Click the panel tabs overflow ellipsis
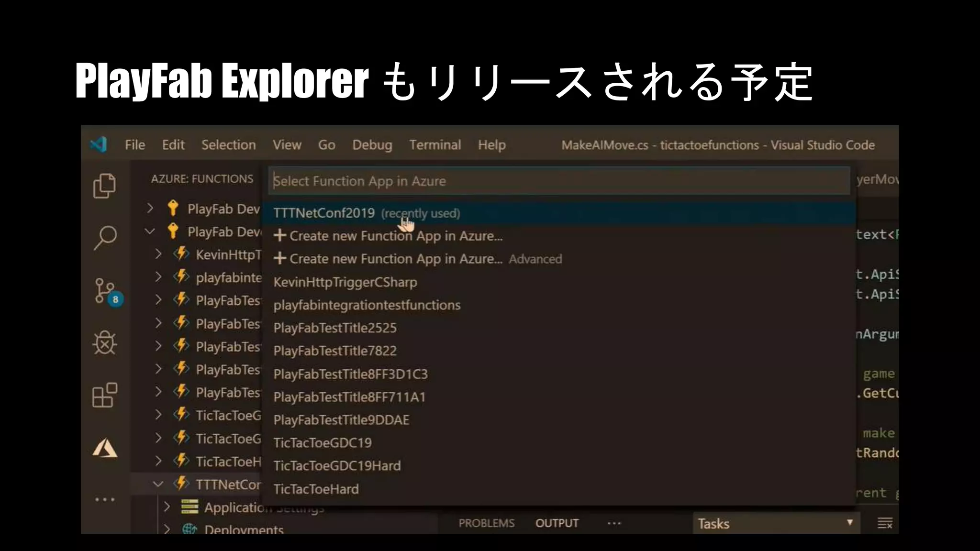The image size is (980, 551). pos(614,523)
